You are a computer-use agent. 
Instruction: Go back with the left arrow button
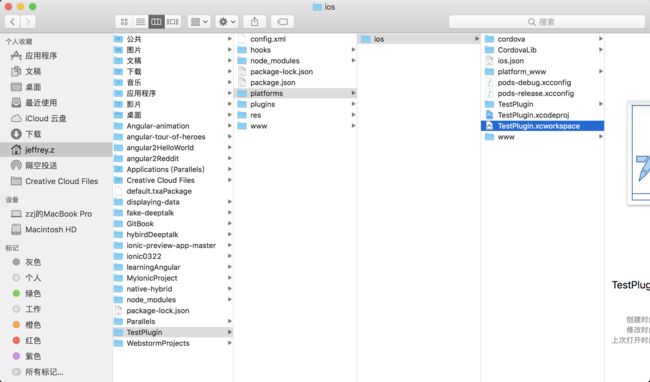coord(12,22)
